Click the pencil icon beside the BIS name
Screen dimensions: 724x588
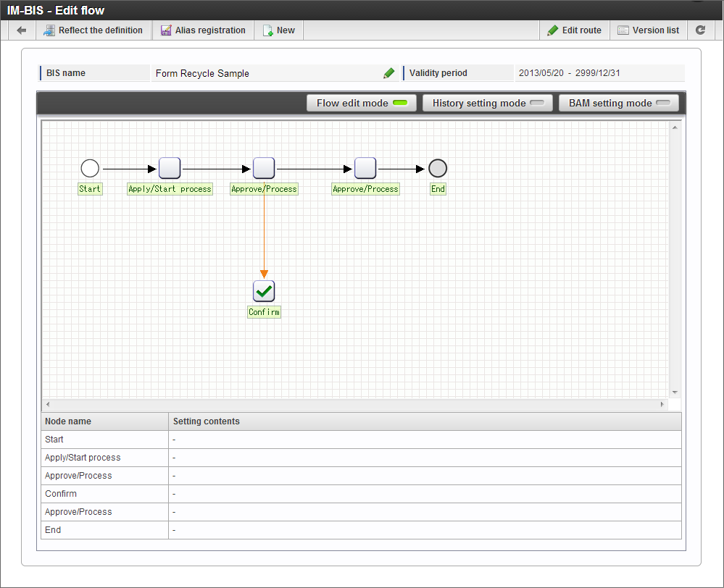388,73
